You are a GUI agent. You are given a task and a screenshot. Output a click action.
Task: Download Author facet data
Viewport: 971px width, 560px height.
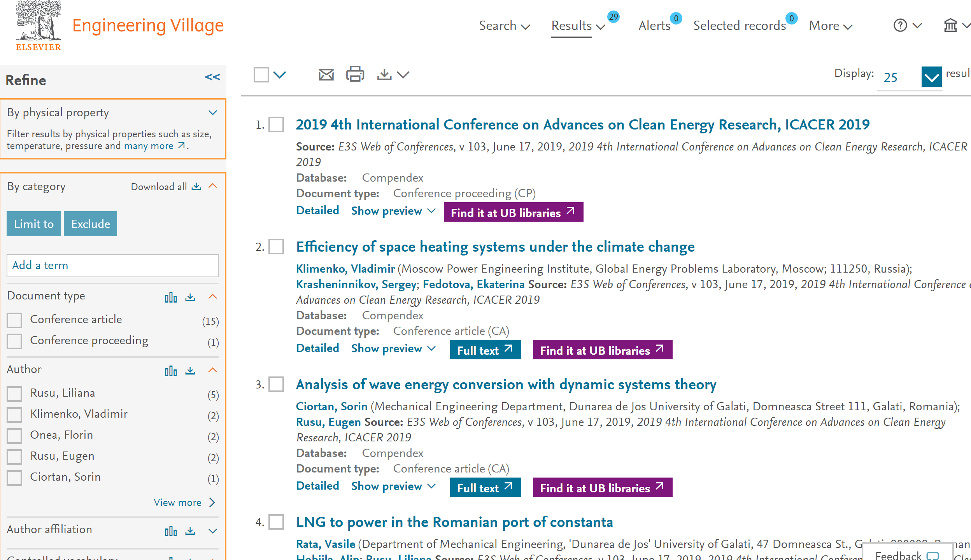[x=190, y=371]
